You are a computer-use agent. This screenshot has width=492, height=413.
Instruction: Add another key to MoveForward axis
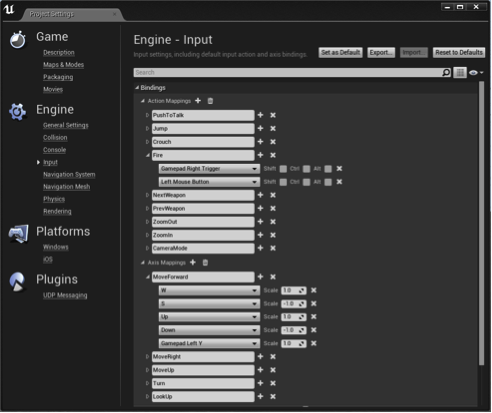coord(260,277)
